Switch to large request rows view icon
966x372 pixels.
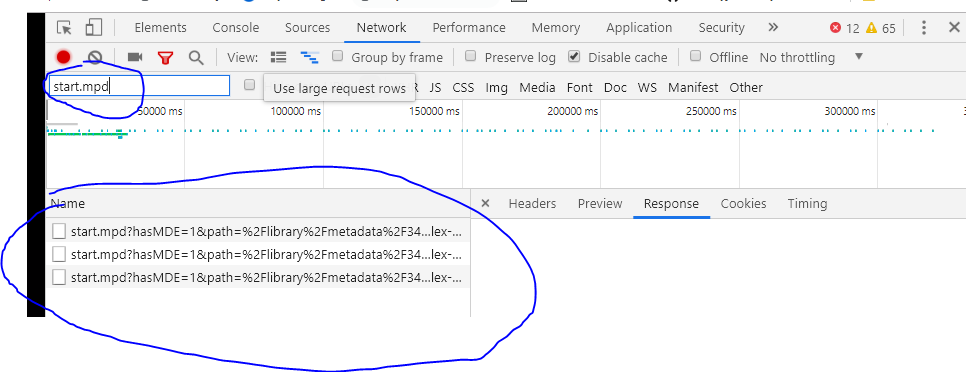(x=278, y=57)
